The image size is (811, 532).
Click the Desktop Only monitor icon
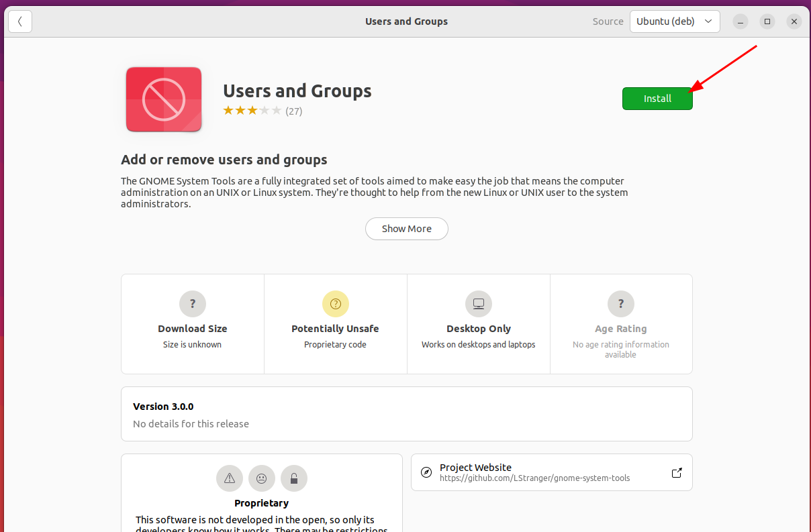pyautogui.click(x=478, y=303)
